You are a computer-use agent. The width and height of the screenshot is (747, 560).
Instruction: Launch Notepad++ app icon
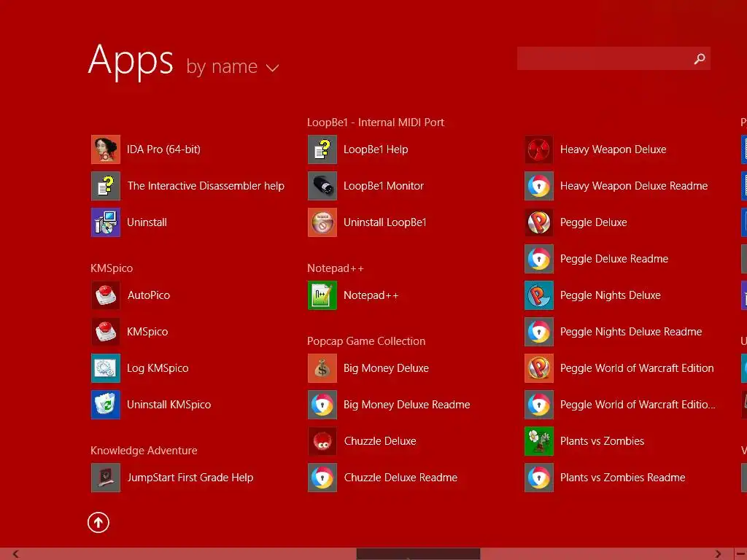322,295
